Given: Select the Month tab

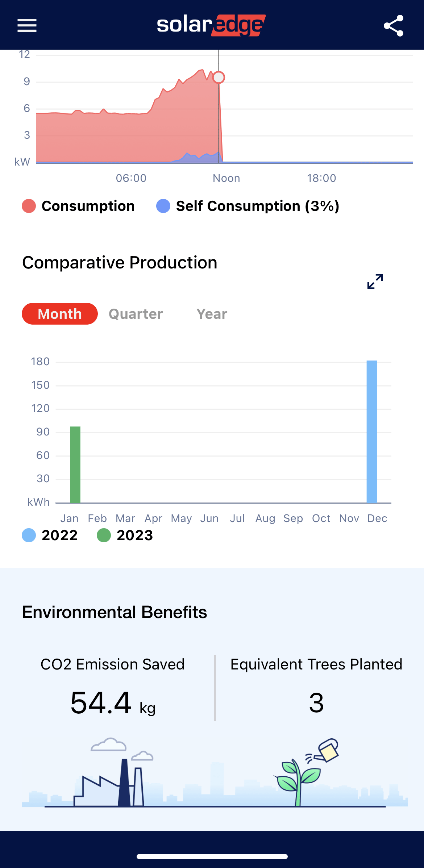Looking at the screenshot, I should pos(60,314).
